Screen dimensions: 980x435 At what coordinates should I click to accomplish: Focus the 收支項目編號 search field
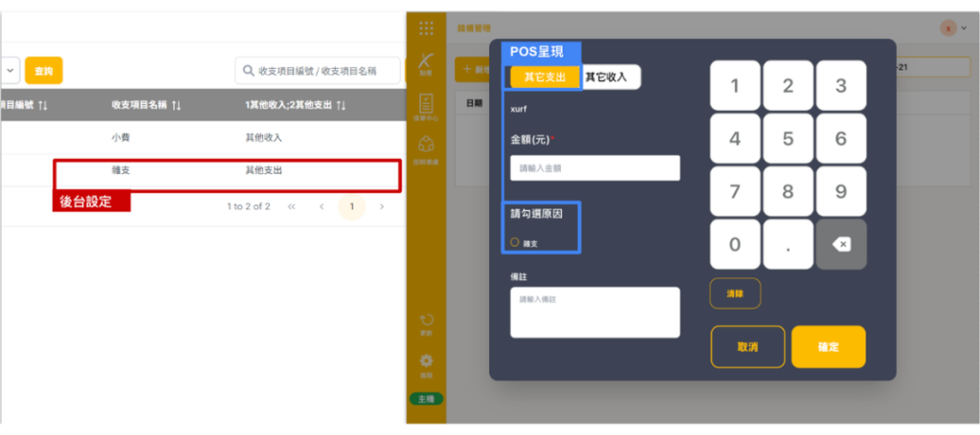[x=318, y=71]
